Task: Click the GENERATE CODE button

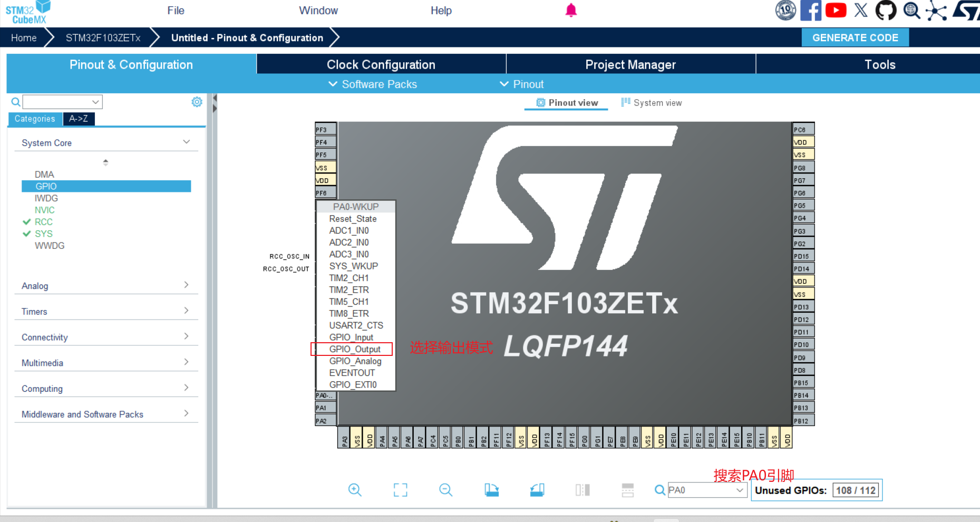Action: coord(855,37)
